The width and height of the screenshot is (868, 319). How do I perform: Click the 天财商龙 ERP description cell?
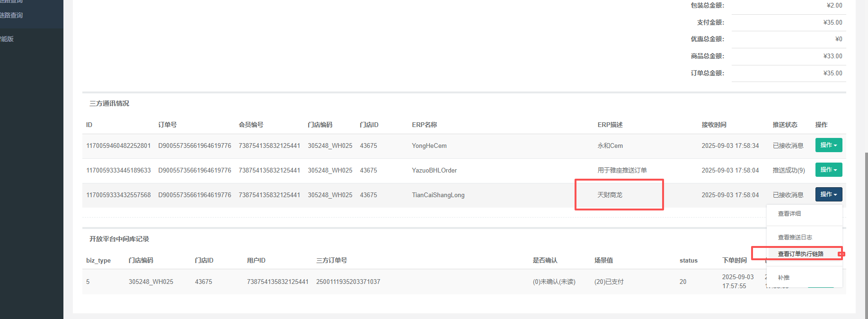tap(610, 195)
